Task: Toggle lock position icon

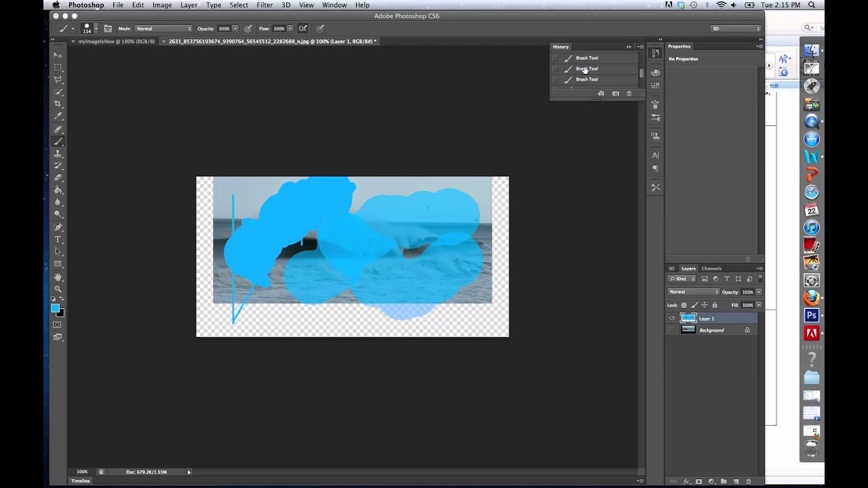Action: [x=704, y=305]
